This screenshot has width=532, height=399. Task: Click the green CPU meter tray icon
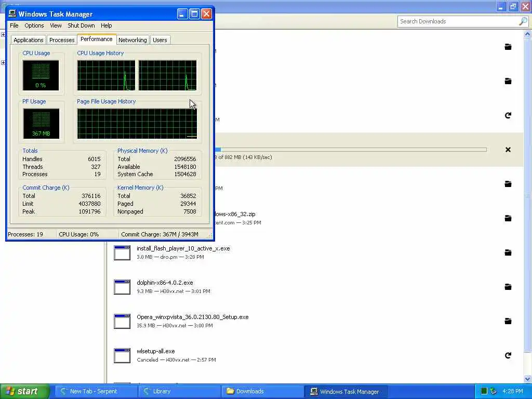pos(484,391)
